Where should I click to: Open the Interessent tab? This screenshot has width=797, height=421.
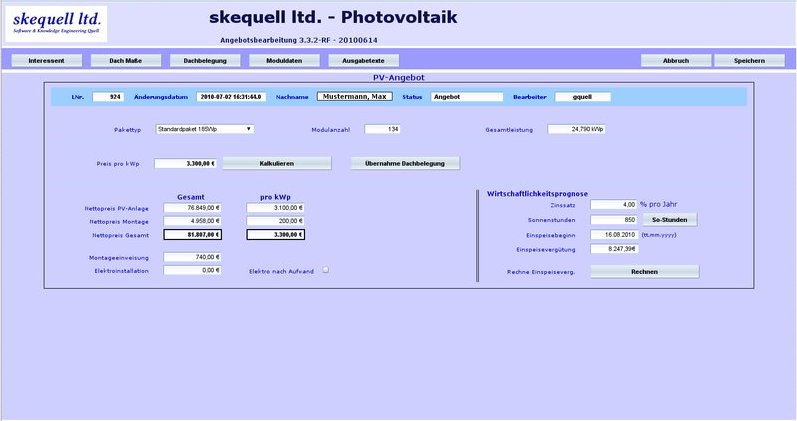[46, 61]
